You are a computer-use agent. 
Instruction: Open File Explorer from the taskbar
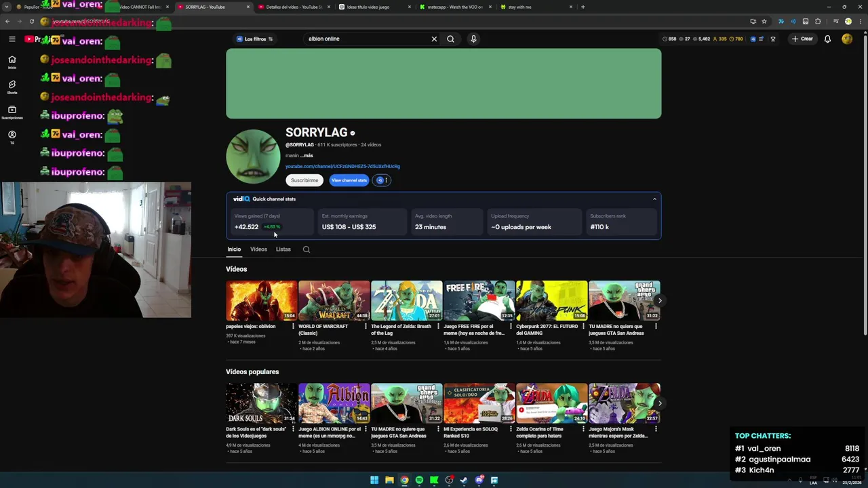point(389,481)
